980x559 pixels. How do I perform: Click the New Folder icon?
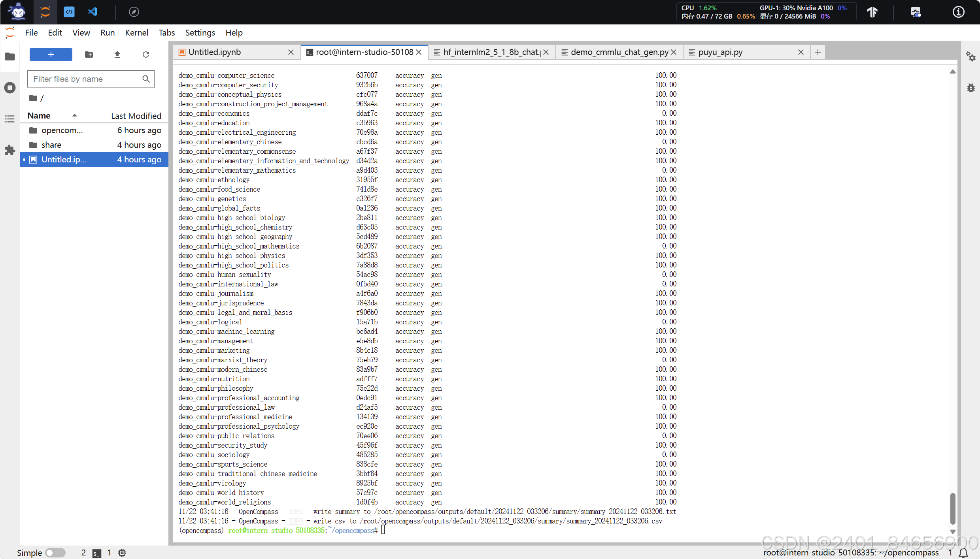89,55
